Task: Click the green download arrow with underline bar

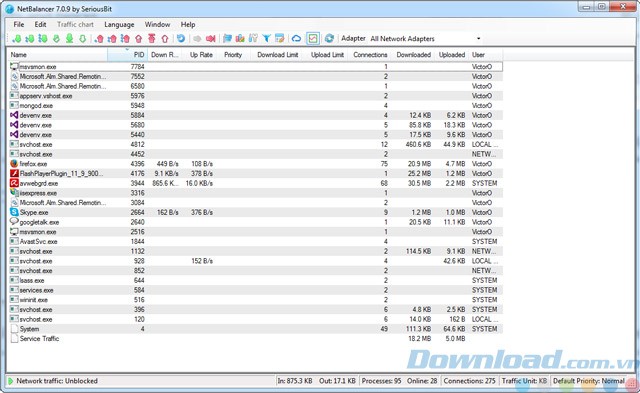Action: tap(69, 39)
